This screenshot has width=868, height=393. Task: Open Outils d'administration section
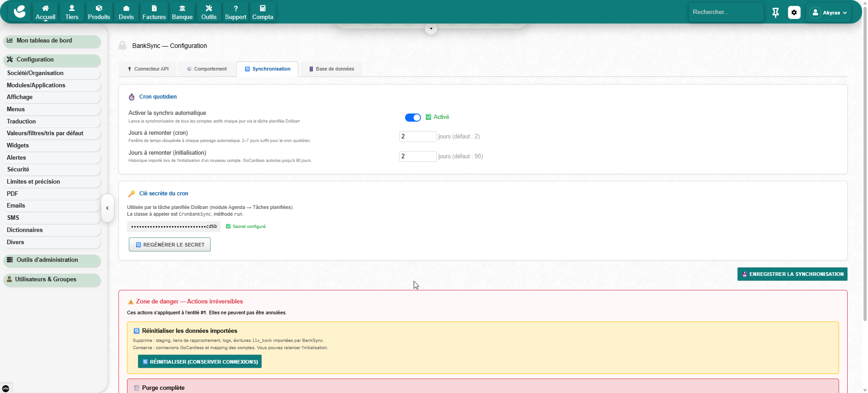(x=52, y=260)
